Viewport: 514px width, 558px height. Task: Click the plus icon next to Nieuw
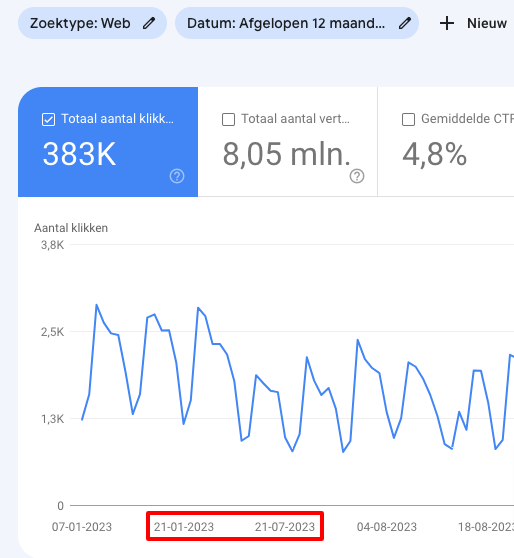click(447, 23)
